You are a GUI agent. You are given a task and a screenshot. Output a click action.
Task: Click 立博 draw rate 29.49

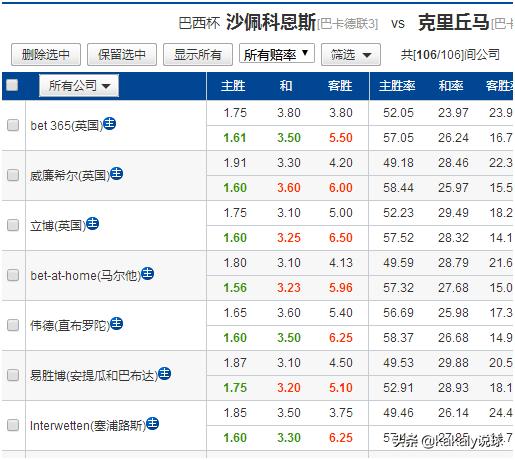click(453, 213)
